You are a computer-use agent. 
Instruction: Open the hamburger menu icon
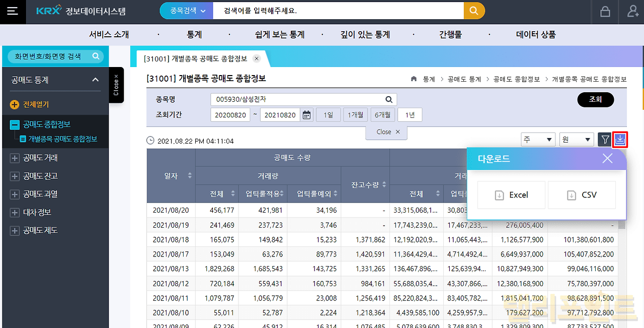(13, 12)
